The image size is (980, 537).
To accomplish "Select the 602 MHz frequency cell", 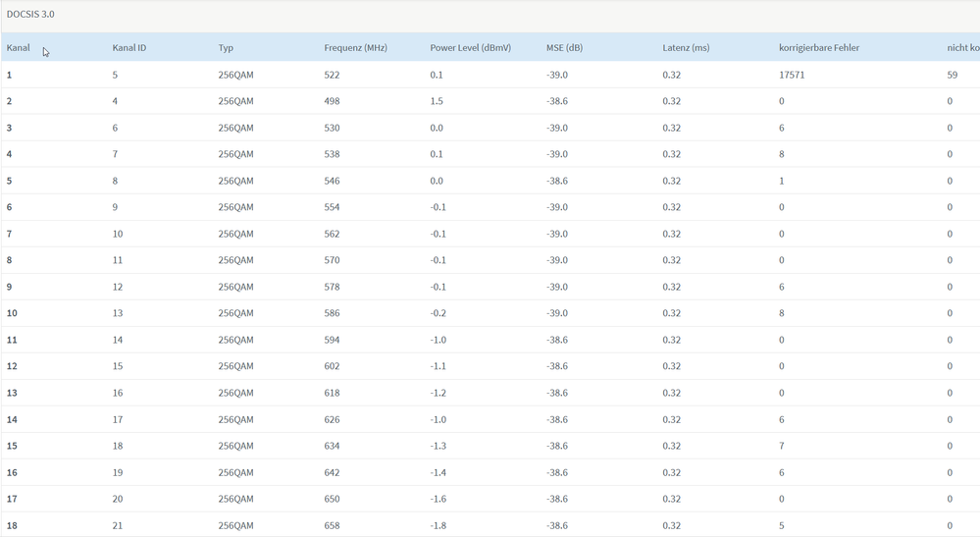I will pos(332,366).
